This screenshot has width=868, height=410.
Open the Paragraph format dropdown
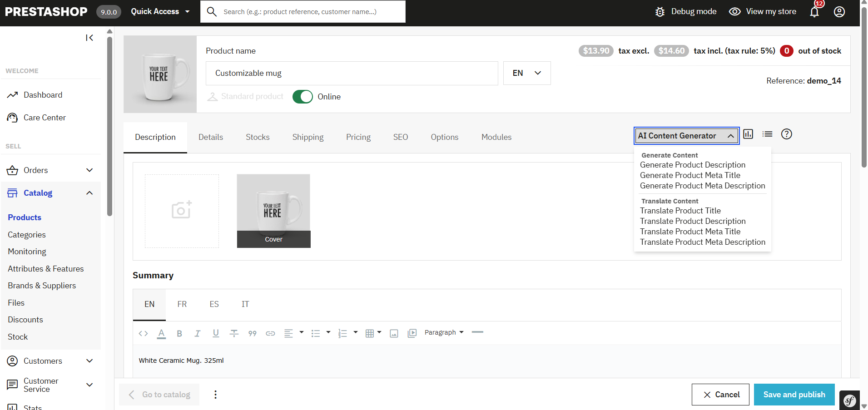(x=444, y=332)
